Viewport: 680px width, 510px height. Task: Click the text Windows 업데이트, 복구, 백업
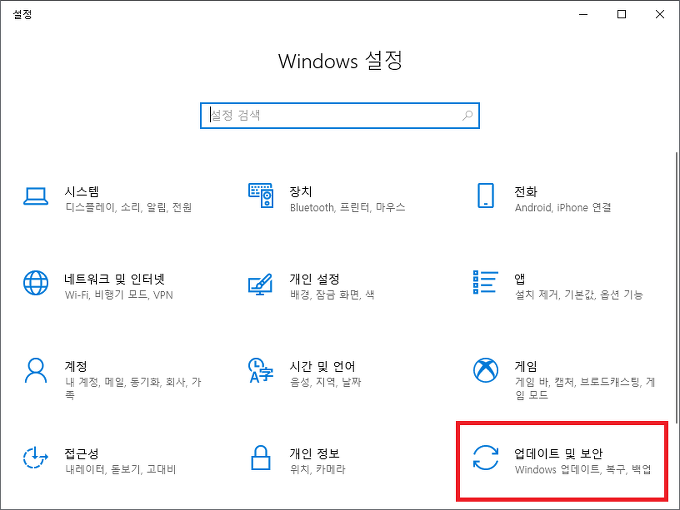pos(583,469)
